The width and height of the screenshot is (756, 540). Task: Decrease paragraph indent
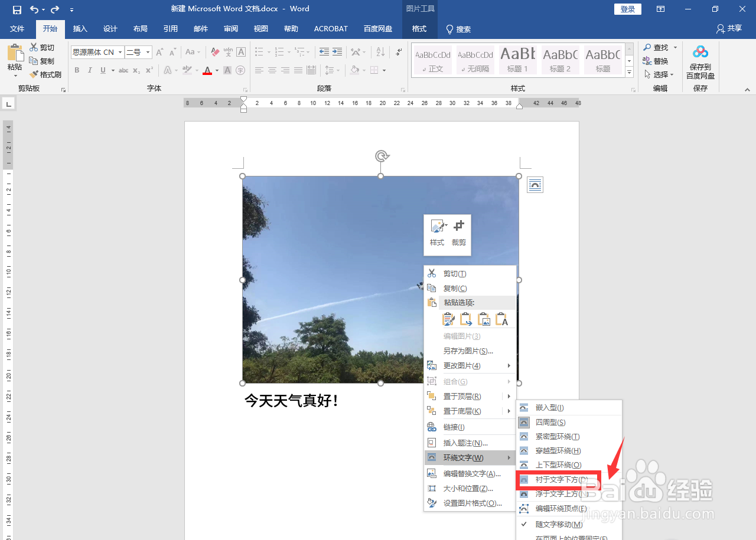point(324,52)
